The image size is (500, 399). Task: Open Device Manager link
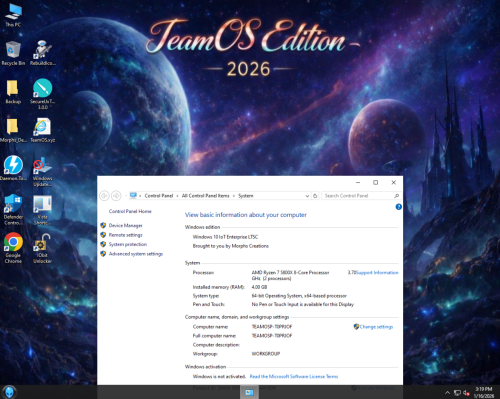(125, 226)
